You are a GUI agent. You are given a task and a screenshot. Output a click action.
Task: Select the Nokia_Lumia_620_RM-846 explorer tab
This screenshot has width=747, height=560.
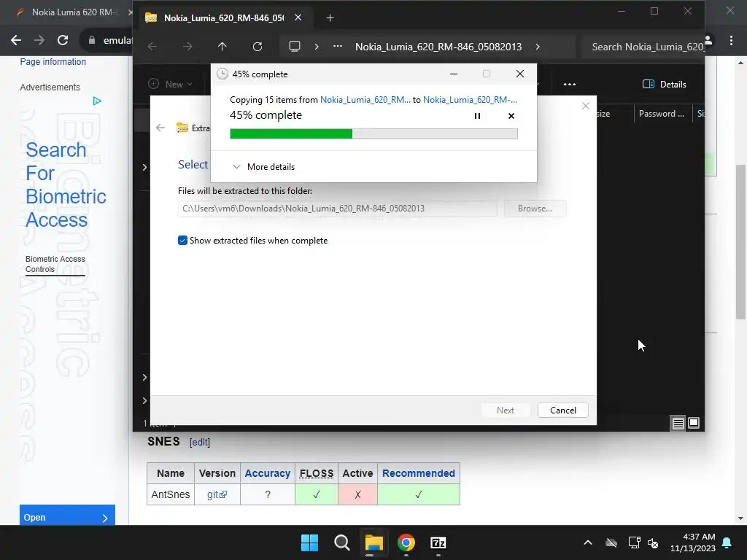click(223, 17)
